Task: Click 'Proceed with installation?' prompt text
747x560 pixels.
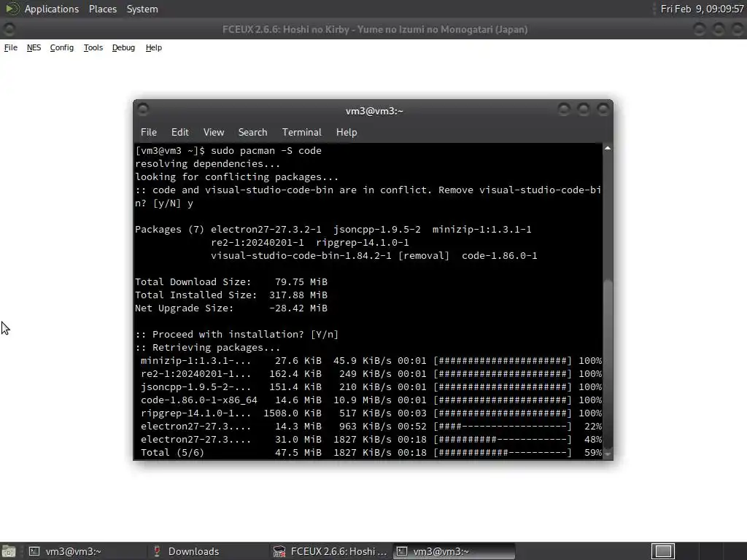Action: (x=228, y=334)
